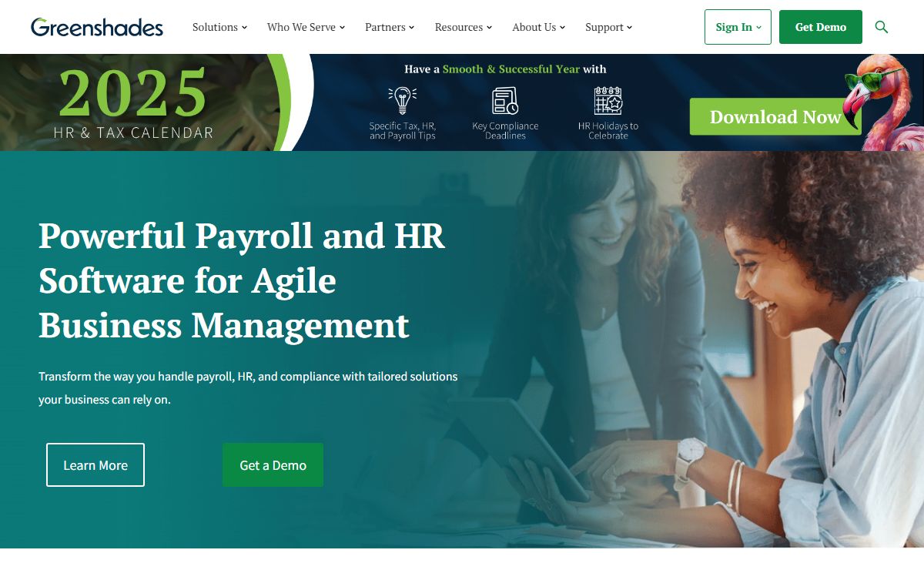Click the Learn More button
924x570 pixels.
click(x=95, y=464)
